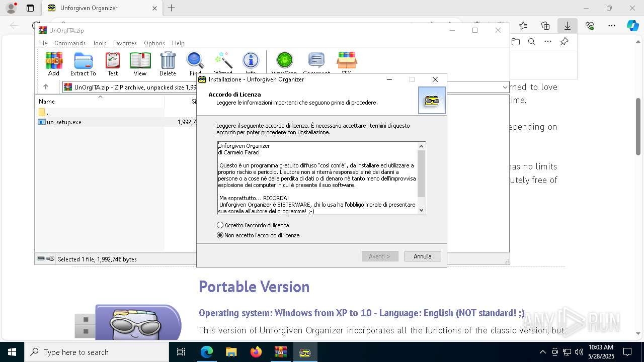The height and width of the screenshot is (362, 644).
Task: Click more options ellipsis in downloads panel
Action: [548, 42]
